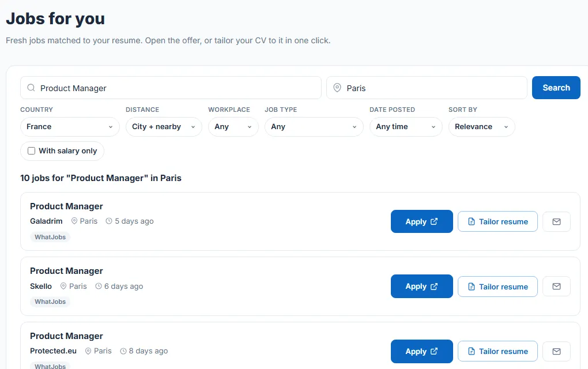The image size is (588, 369).
Task: Click the company name Galadrim
Action: coord(46,221)
